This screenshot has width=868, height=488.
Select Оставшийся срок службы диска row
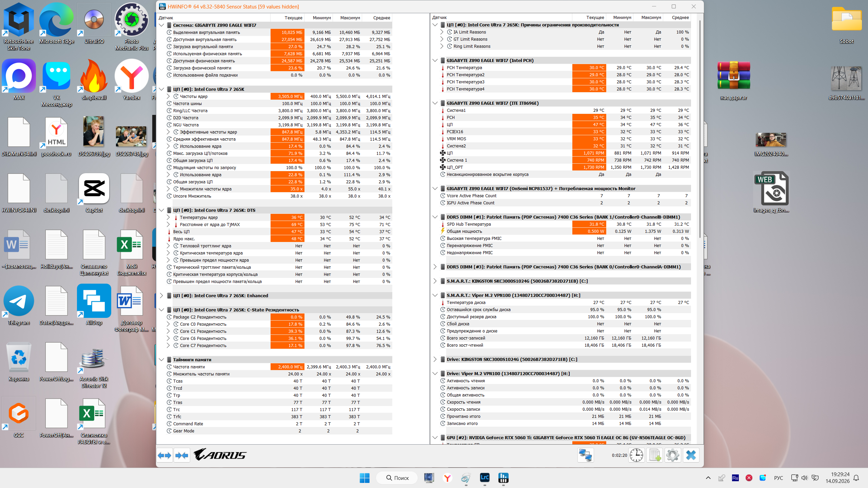click(565, 309)
